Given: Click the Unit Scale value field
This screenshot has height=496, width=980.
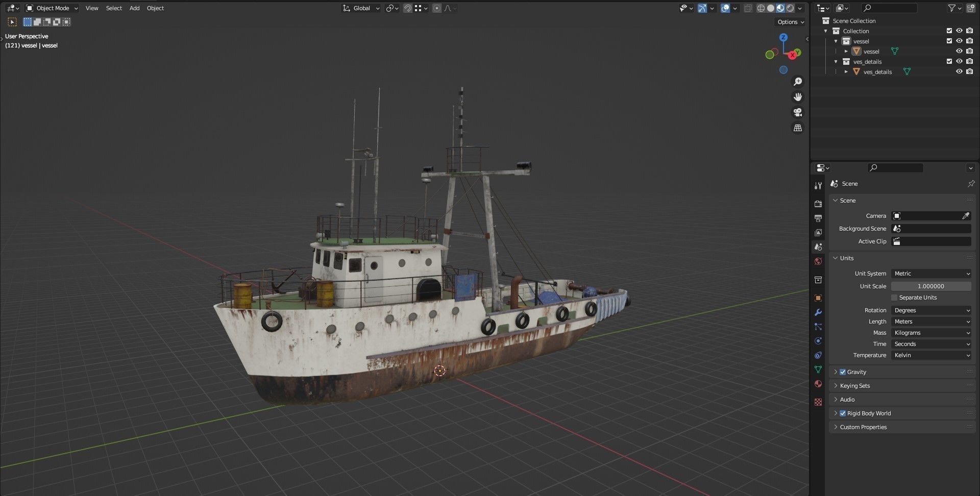Looking at the screenshot, I should click(931, 286).
